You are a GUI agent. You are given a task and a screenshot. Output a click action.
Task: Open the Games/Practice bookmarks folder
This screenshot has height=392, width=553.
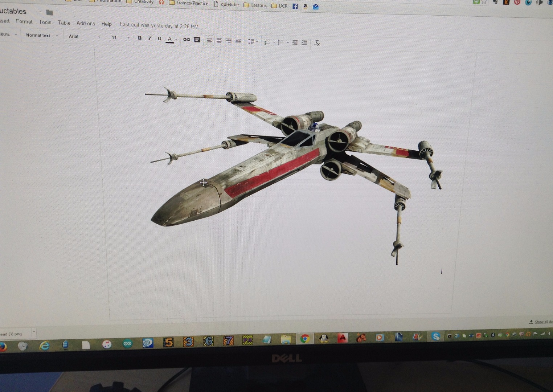(189, 3)
